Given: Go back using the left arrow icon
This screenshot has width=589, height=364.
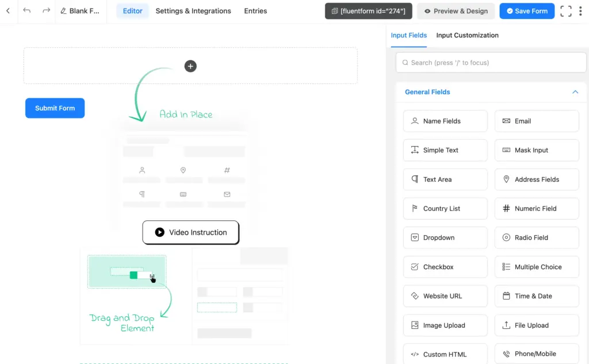Looking at the screenshot, I should (8, 11).
